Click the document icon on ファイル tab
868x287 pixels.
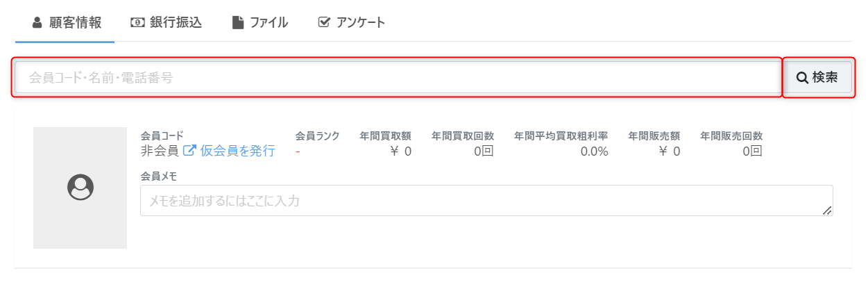[238, 23]
